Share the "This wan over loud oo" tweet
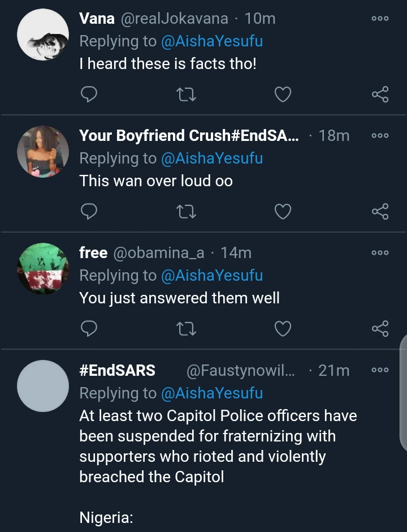This screenshot has height=532, width=407. (x=380, y=212)
